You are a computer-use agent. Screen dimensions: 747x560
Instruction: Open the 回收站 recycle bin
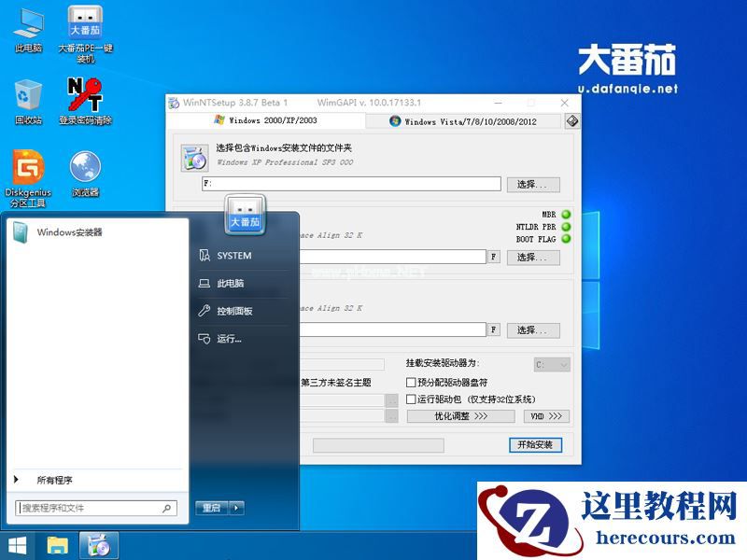[x=26, y=97]
